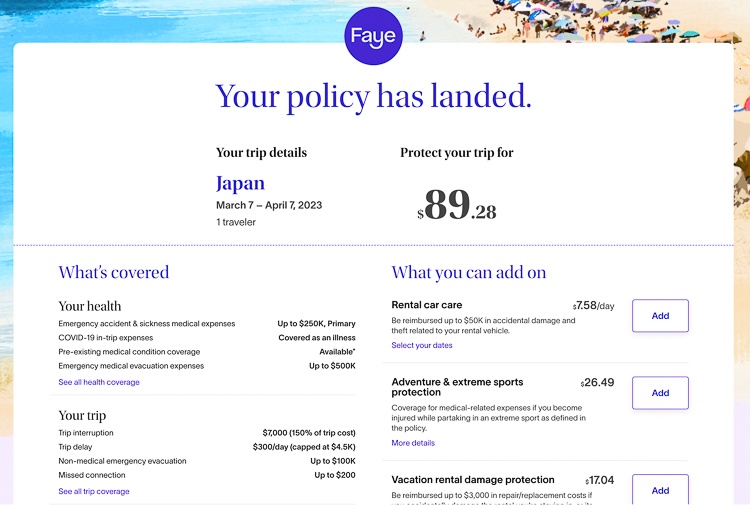Image resolution: width=750 pixels, height=505 pixels.
Task: Add Adventure & extreme sports protection
Action: 660,393
